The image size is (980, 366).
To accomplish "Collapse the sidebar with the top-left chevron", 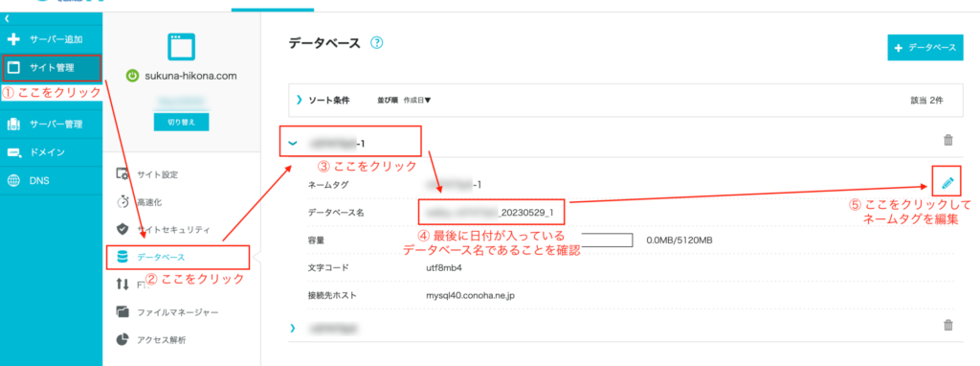I will pyautogui.click(x=7, y=19).
